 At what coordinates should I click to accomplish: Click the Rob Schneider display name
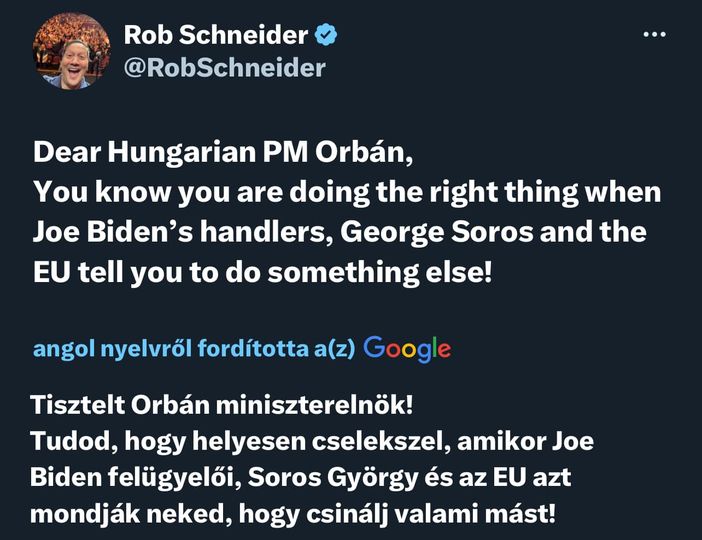point(215,35)
